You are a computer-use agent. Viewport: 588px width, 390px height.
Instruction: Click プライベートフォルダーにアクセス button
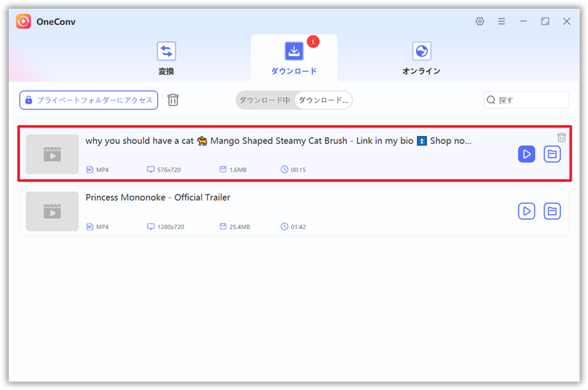coord(88,100)
